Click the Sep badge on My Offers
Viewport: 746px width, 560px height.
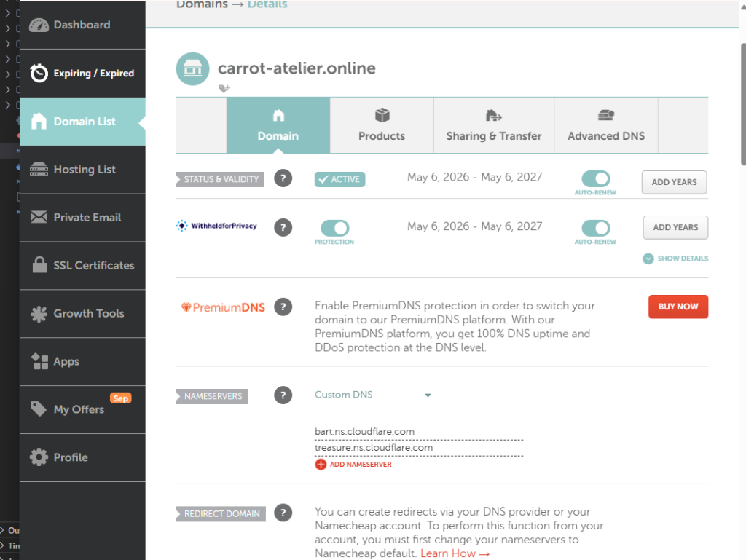click(121, 398)
